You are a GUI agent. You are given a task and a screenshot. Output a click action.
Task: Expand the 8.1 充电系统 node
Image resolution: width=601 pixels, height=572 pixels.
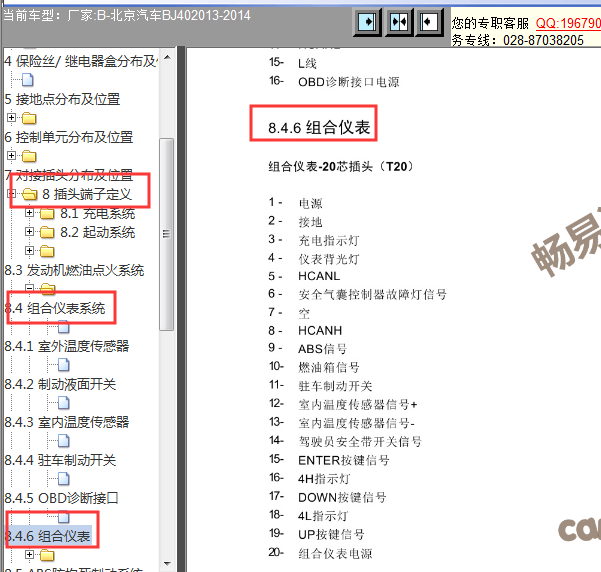pyautogui.click(x=30, y=212)
